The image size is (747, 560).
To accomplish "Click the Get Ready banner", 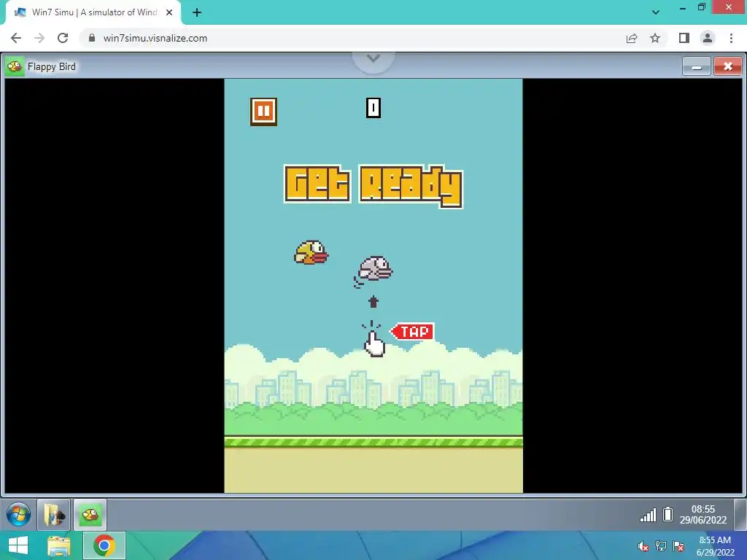I will [x=373, y=186].
